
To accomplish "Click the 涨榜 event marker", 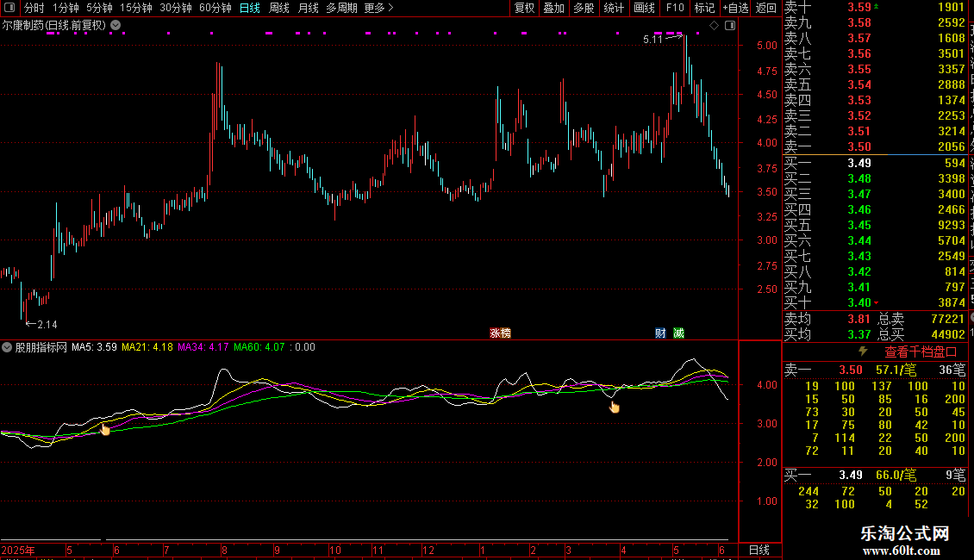I will pyautogui.click(x=500, y=333).
